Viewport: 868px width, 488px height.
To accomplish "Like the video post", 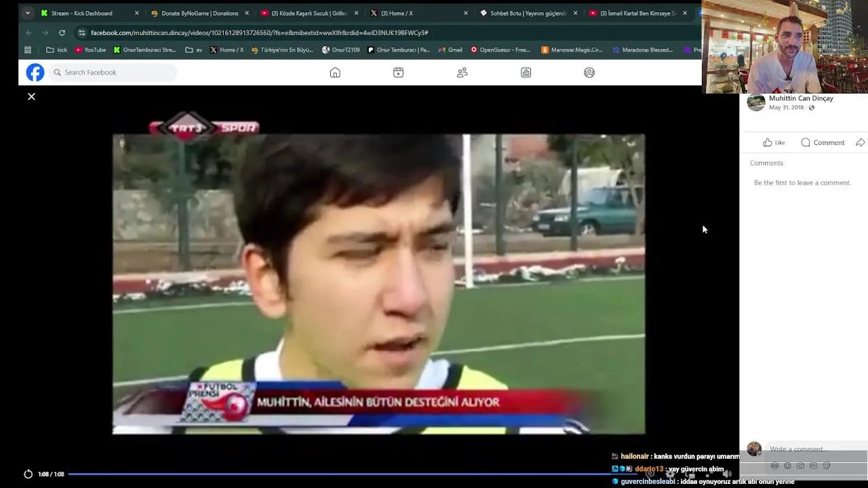I will click(x=774, y=142).
